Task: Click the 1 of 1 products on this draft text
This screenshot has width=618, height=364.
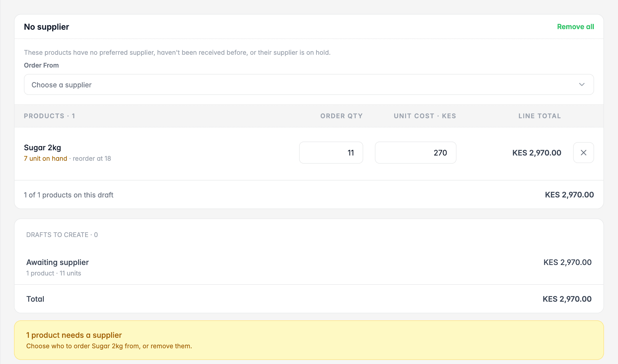Action: point(69,195)
